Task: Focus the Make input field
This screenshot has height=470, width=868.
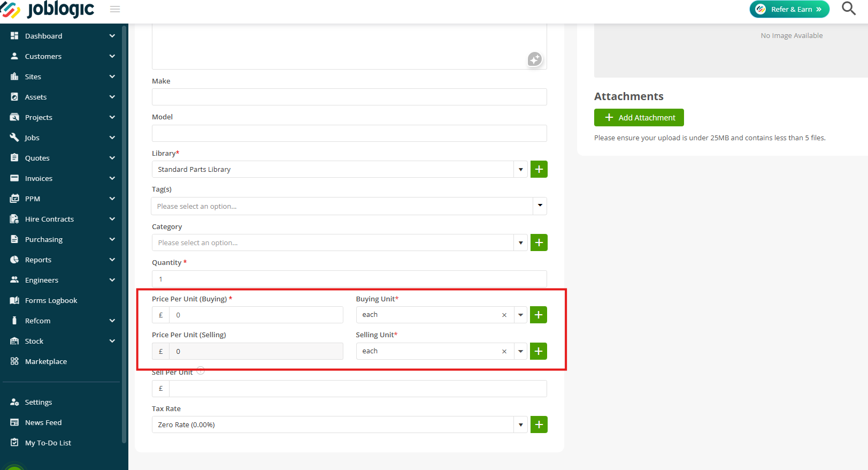Action: coord(349,97)
